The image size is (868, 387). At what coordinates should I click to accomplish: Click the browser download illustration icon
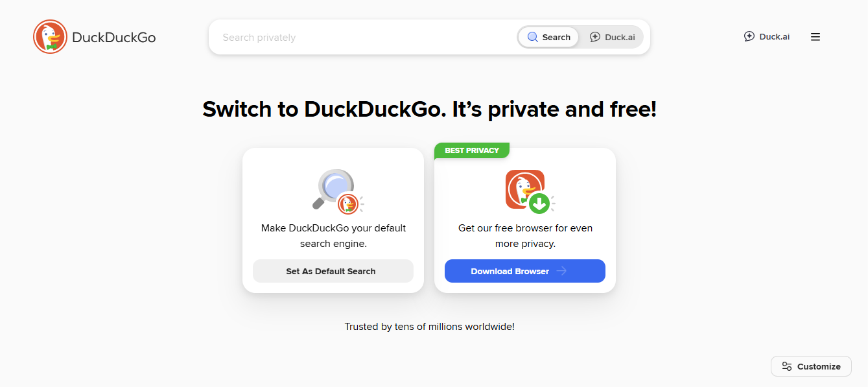527,191
